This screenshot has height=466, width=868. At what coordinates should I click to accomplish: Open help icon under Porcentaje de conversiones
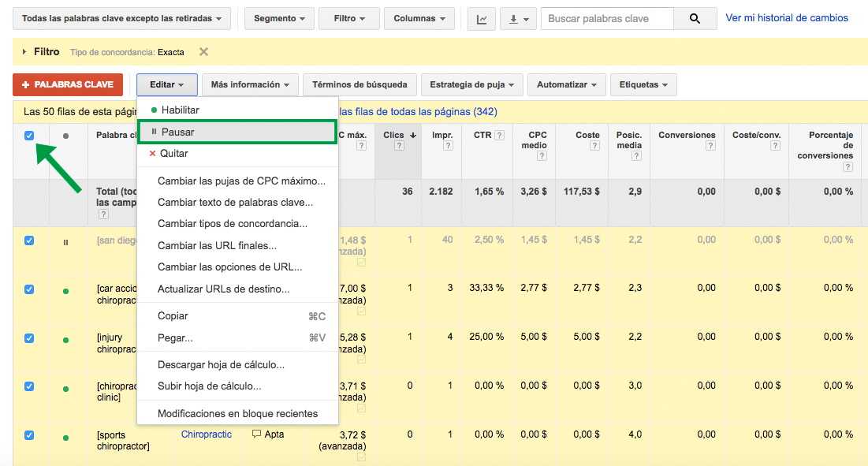coord(848,166)
